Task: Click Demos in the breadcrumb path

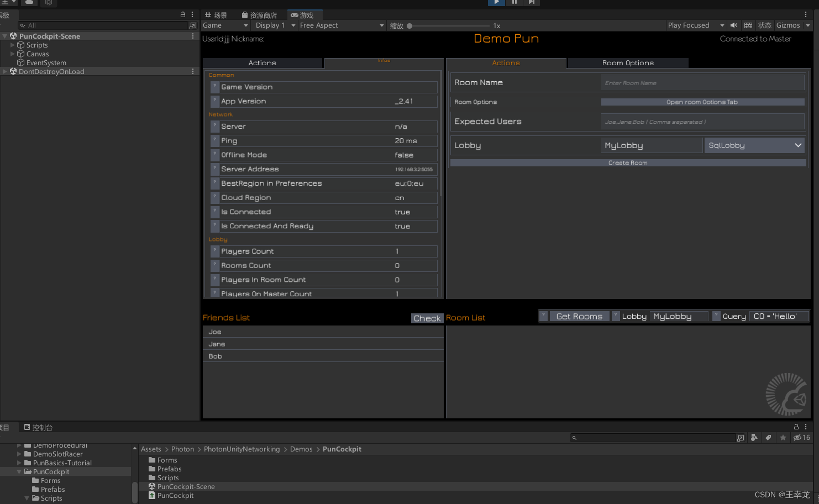Action: click(301, 449)
